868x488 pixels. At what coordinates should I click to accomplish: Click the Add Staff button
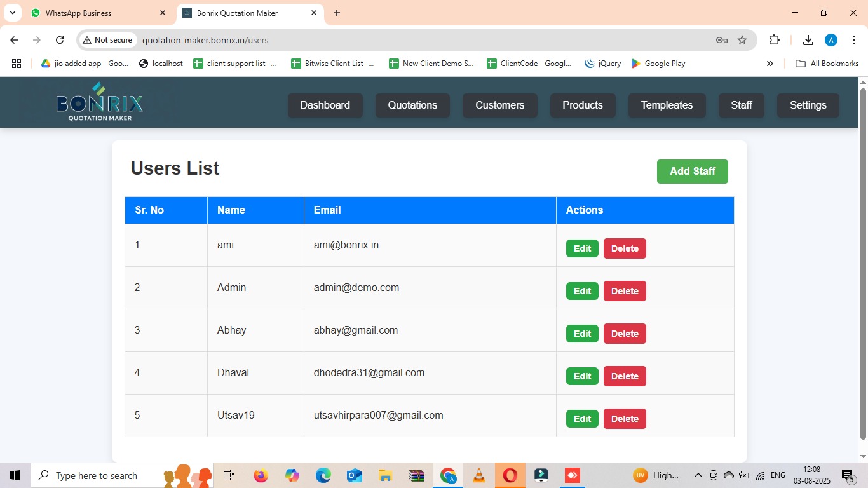(x=693, y=172)
